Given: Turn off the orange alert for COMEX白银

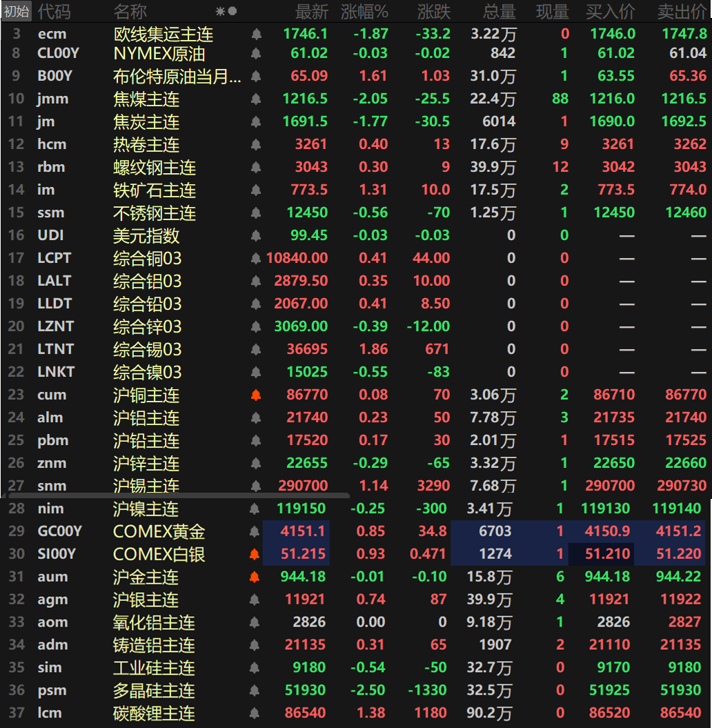Looking at the screenshot, I should tap(255, 553).
